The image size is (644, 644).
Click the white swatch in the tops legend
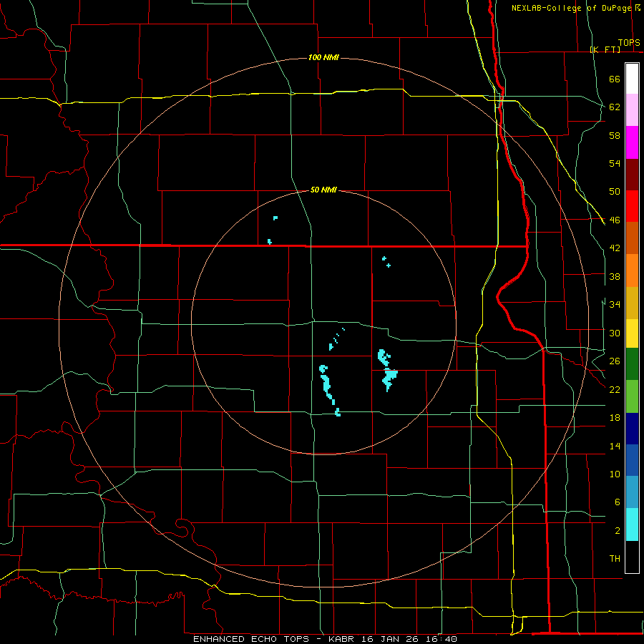click(632, 79)
